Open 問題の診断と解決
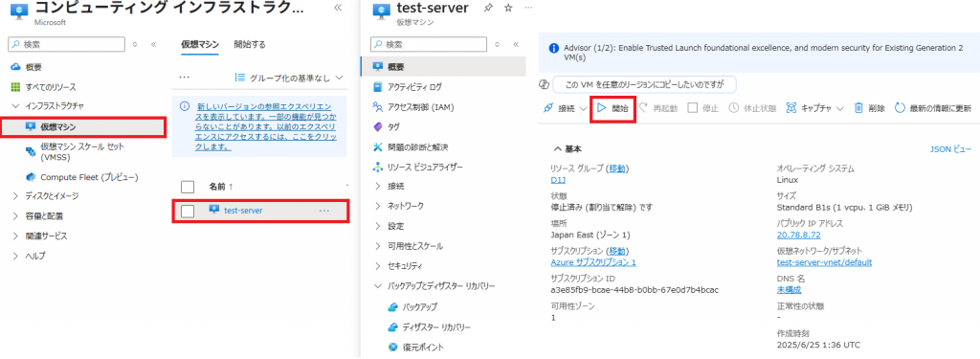Screen dimensions: 980x359 coord(417,147)
